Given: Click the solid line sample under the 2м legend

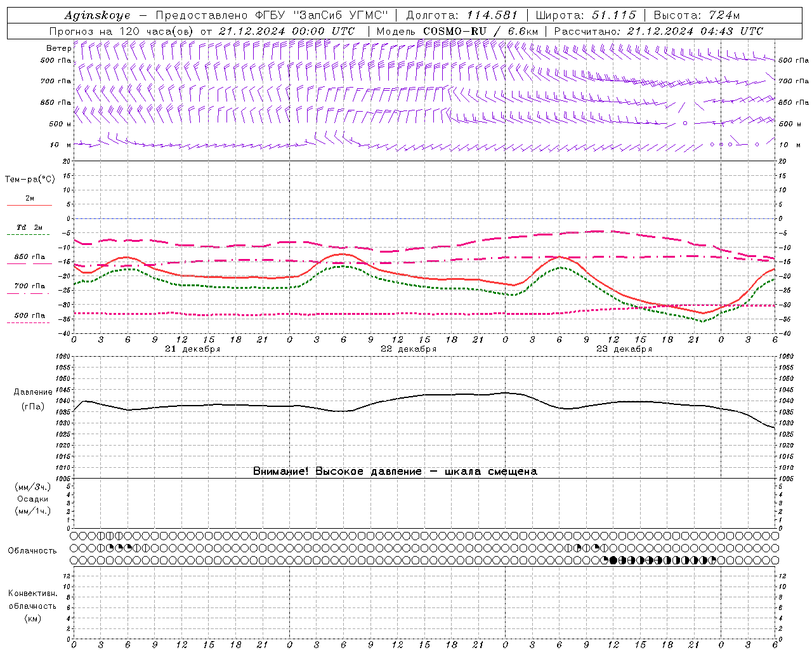Looking at the screenshot, I should point(29,206).
